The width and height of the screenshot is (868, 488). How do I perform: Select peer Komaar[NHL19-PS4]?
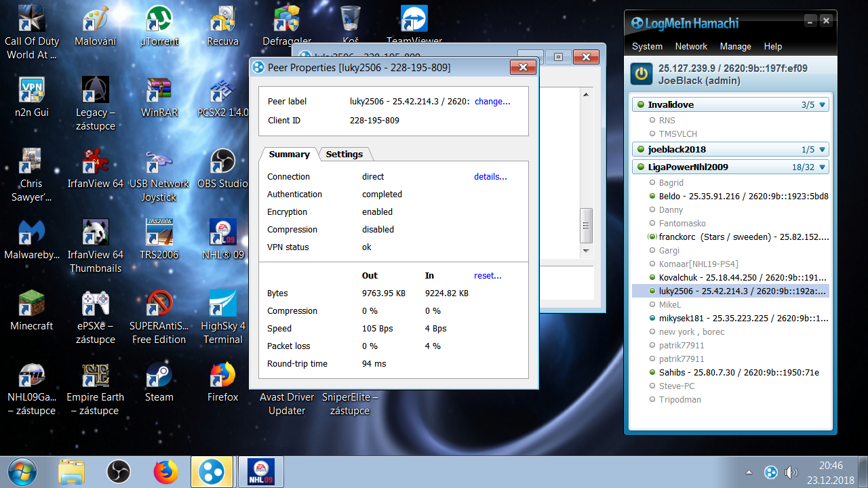[698, 264]
